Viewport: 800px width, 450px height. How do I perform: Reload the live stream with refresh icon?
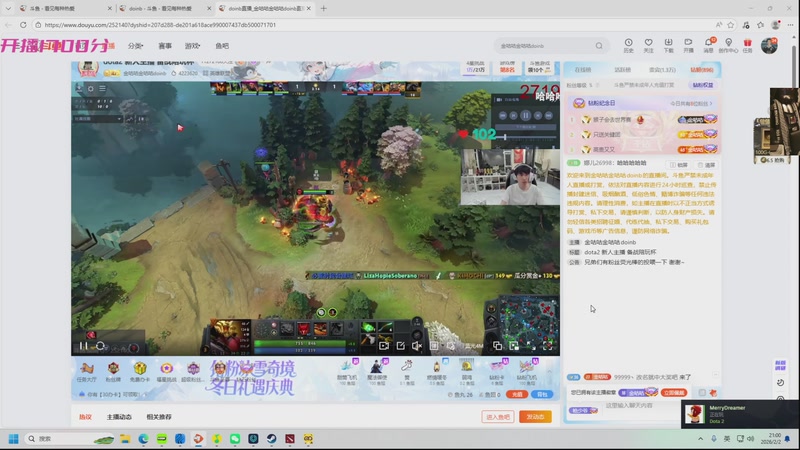click(x=101, y=346)
